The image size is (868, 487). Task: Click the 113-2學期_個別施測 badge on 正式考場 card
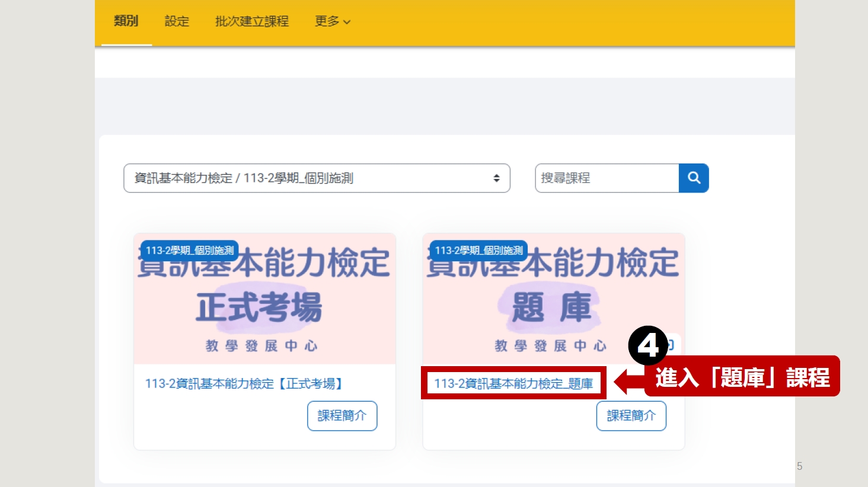(189, 251)
